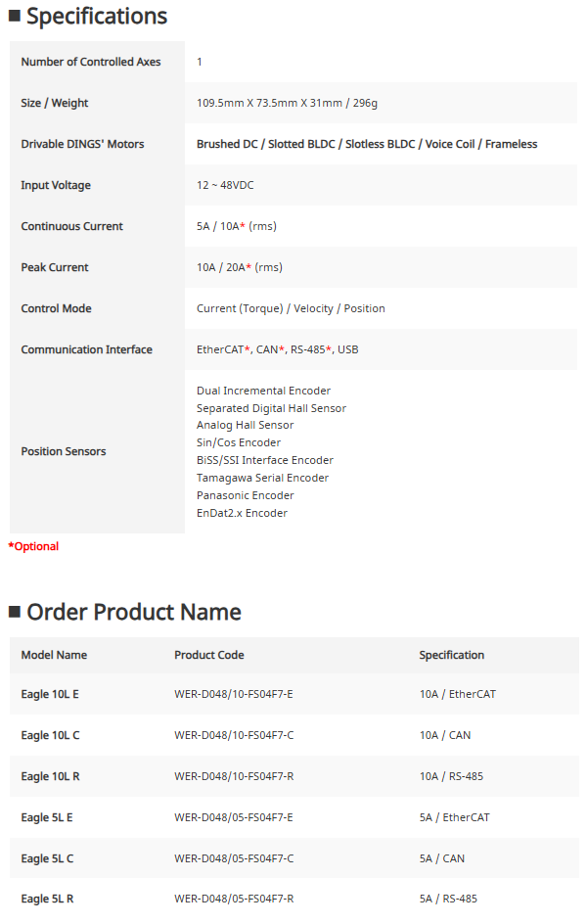
Task: Select the Tamagawa Serial Encoder entry
Action: [x=262, y=478]
